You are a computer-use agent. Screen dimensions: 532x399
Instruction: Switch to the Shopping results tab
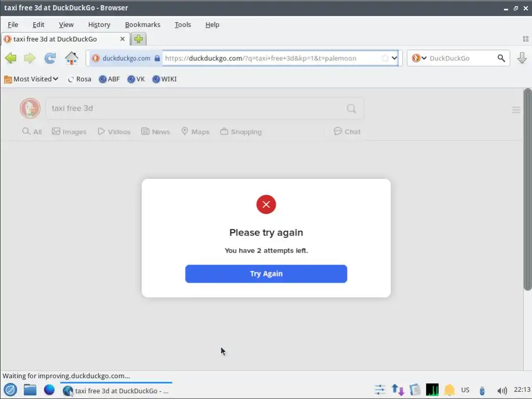[x=241, y=131]
